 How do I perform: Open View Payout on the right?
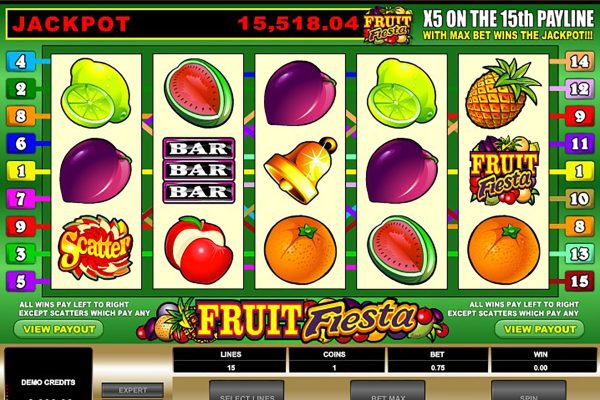[x=540, y=329]
